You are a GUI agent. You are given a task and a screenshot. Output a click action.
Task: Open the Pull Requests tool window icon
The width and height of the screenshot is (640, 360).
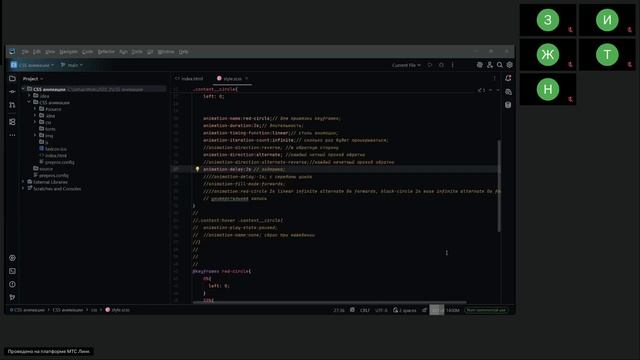click(x=12, y=105)
